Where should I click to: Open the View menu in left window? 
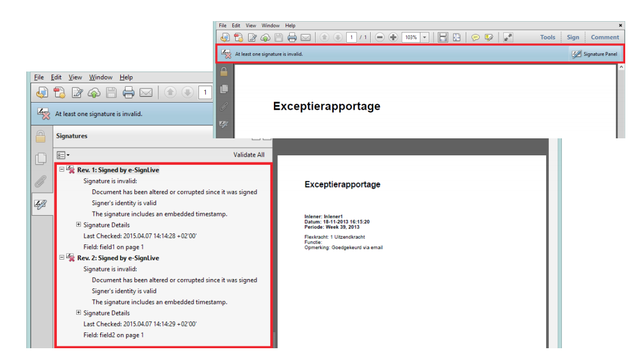pyautogui.click(x=75, y=77)
